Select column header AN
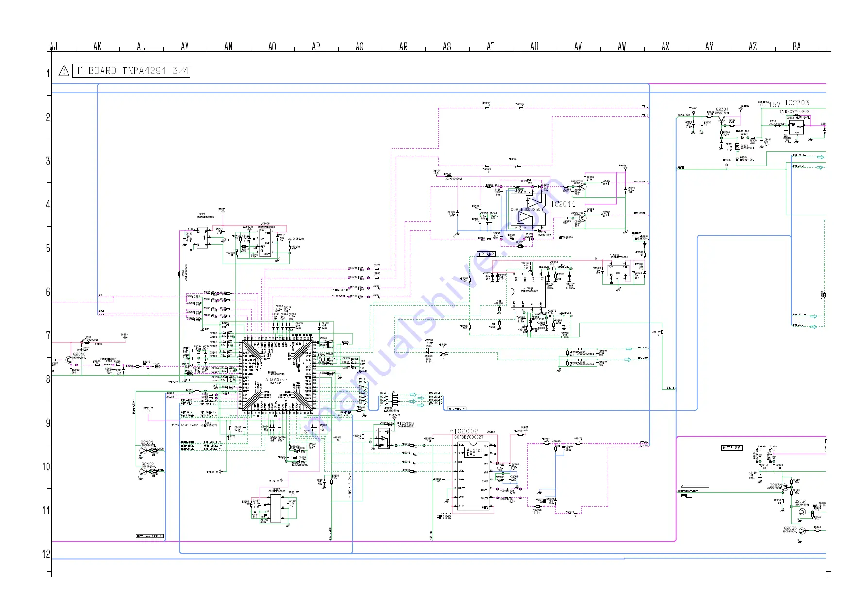The height and width of the screenshot is (613, 868). coord(228,47)
